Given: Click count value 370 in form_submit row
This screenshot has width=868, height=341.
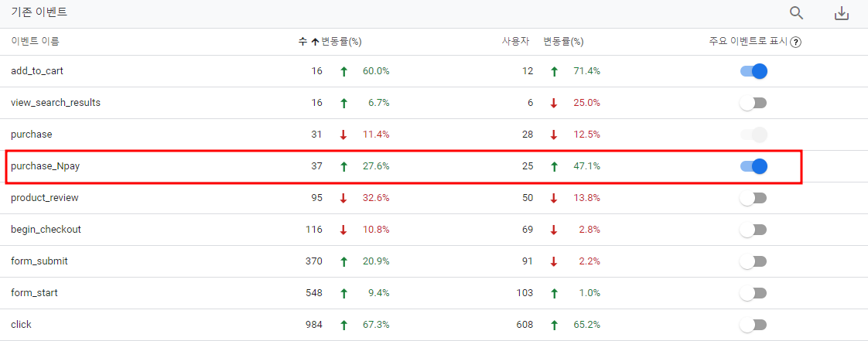Looking at the screenshot, I should (x=314, y=261).
